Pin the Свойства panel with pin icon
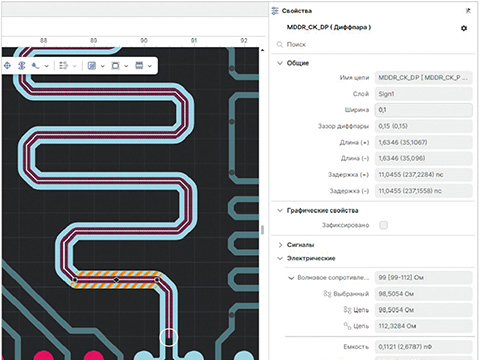 click(x=468, y=11)
